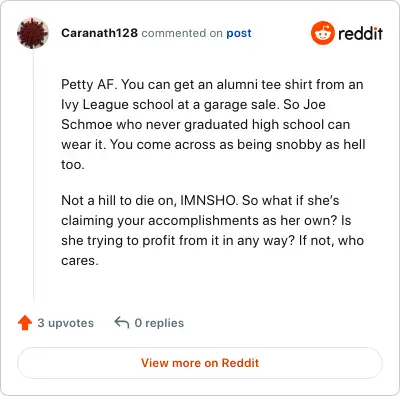Viewport: 400px width, 396px height.
Task: Click the Reddit Snoo logo icon
Action: 322,33
